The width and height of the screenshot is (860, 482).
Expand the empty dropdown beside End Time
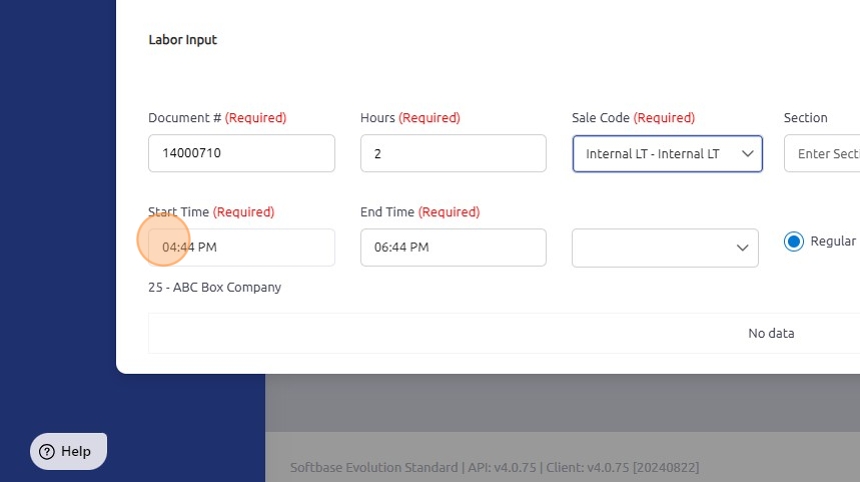[665, 247]
